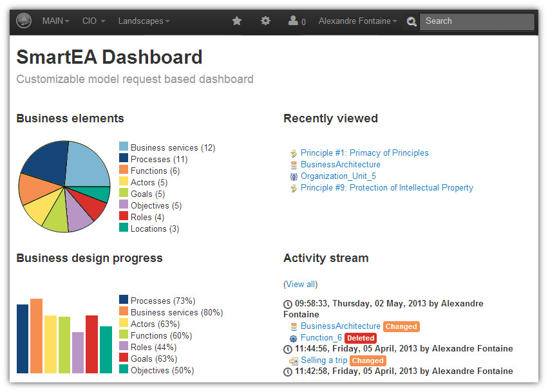Click the globe logo in the navbar
The height and width of the screenshot is (392, 548).
[23, 20]
